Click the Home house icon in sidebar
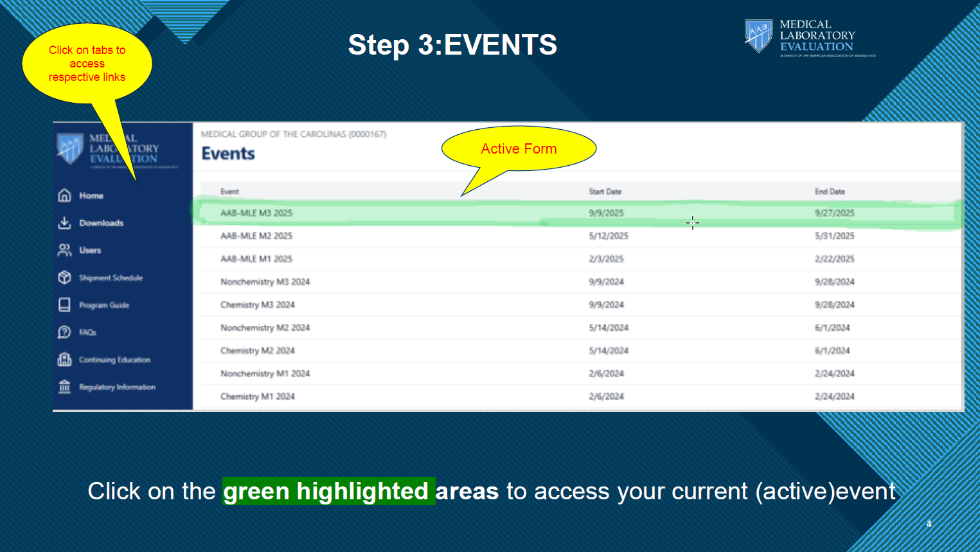Screen dimensions: 980x552 point(64,195)
